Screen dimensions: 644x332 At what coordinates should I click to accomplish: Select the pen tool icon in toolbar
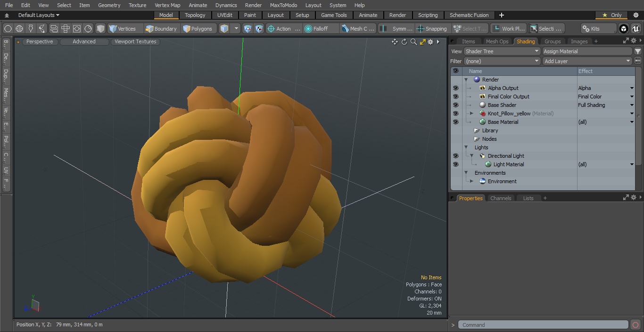pyautogui.click(x=31, y=29)
